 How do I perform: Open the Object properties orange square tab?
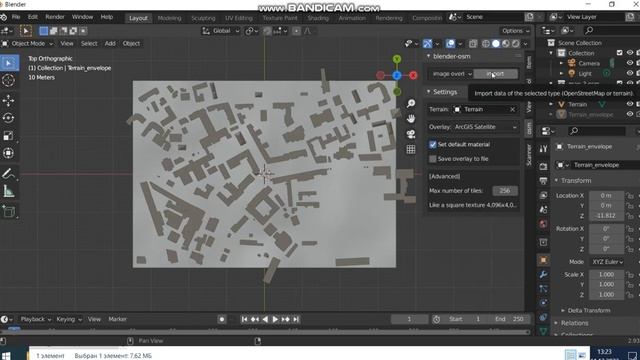click(x=543, y=260)
